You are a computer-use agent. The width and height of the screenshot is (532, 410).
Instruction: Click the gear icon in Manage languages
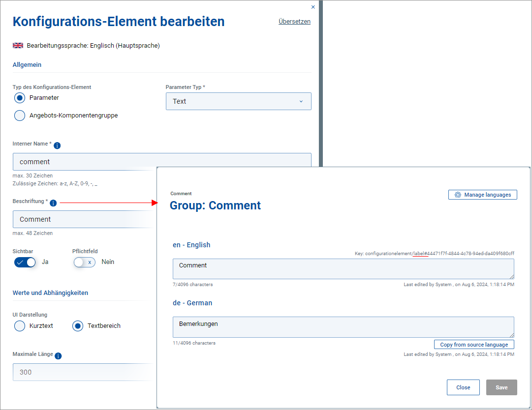click(458, 195)
